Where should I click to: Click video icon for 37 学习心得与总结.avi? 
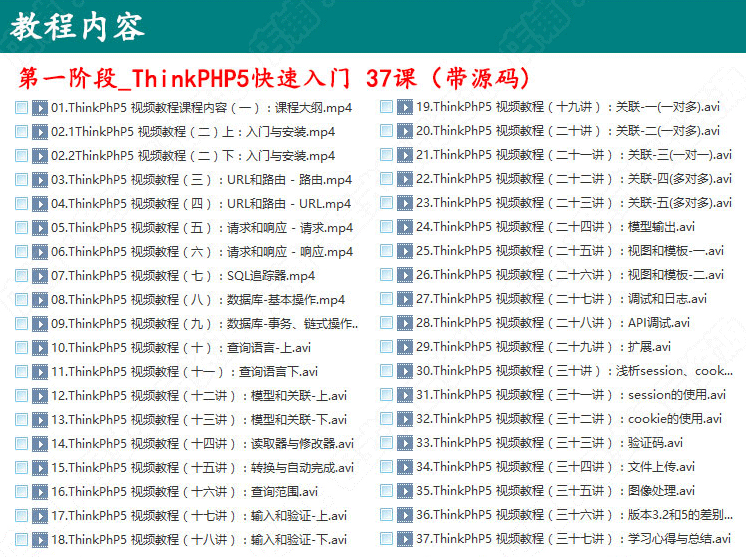(405, 539)
